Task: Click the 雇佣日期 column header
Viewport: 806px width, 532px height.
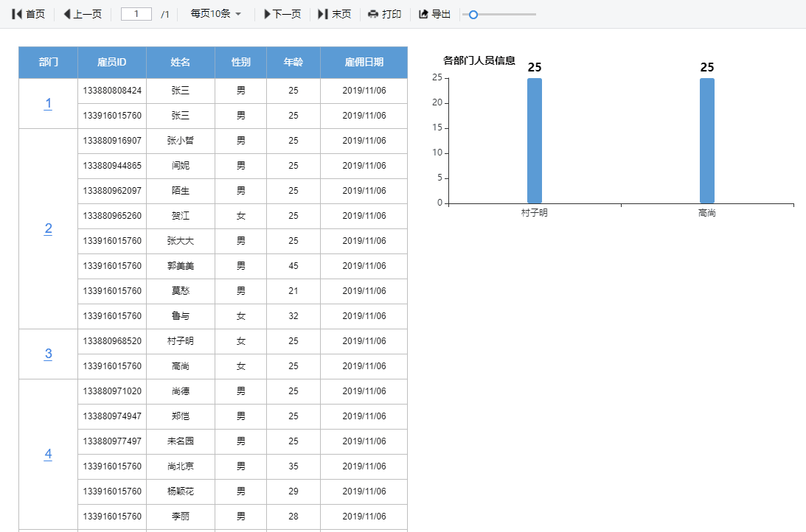Action: pos(364,62)
